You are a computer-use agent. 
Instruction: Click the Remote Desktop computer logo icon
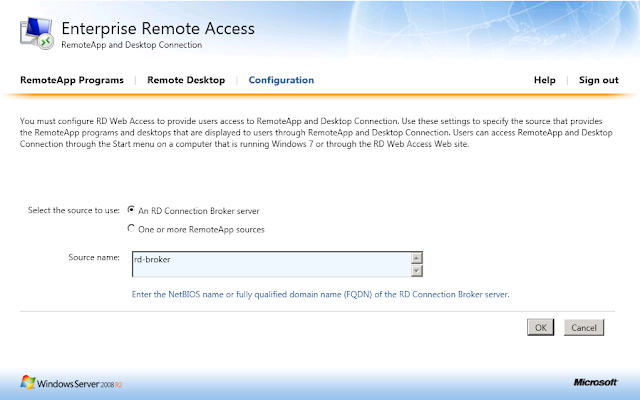(37, 33)
